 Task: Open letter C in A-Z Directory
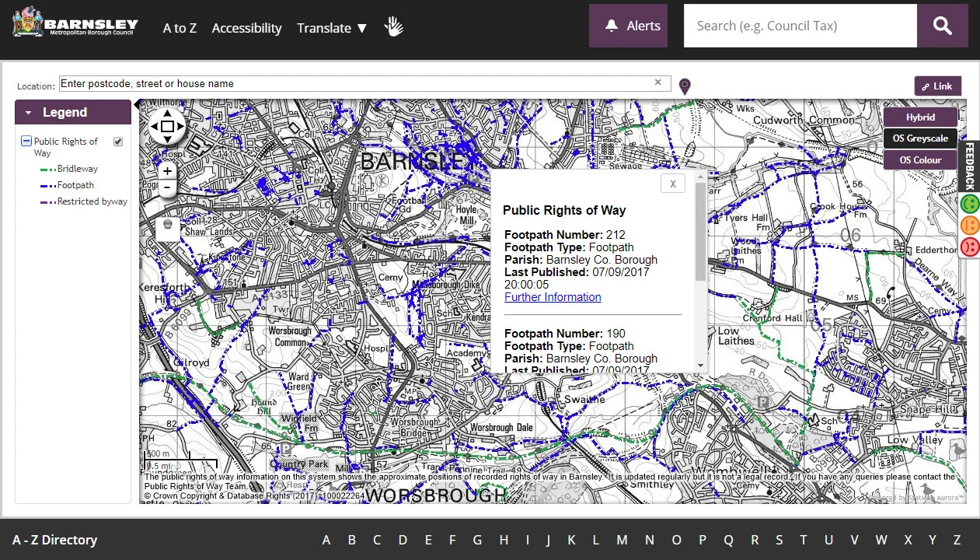(x=377, y=540)
